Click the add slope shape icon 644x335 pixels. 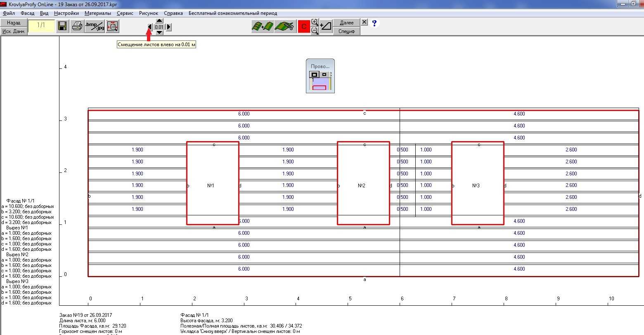[326, 26]
